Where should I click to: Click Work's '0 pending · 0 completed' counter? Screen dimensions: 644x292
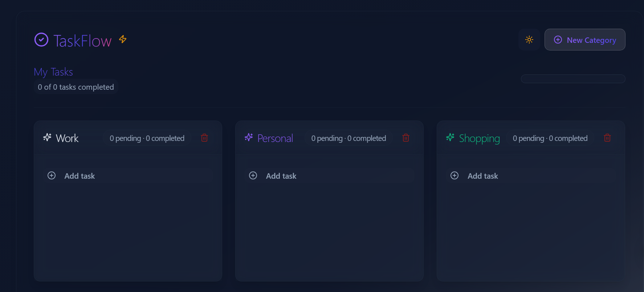[147, 138]
